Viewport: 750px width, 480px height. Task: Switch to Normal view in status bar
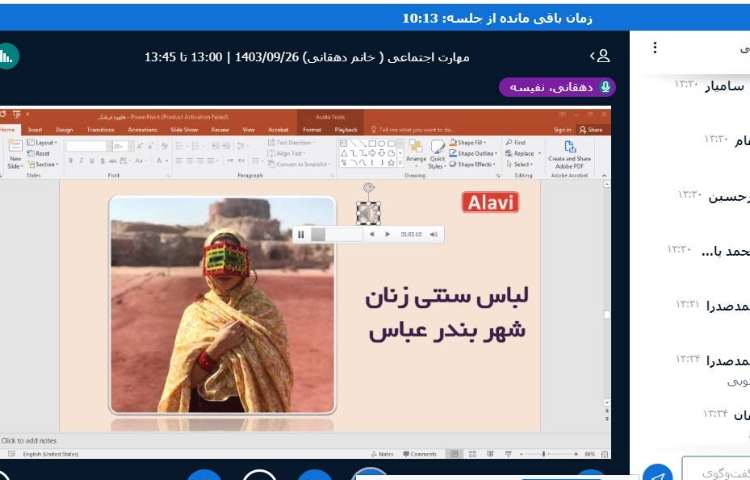tap(454, 454)
